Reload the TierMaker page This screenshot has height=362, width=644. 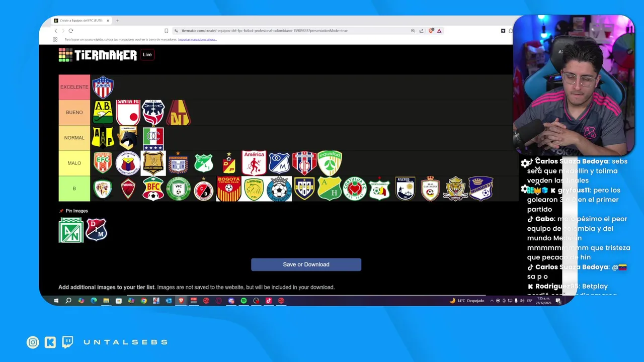[71, 31]
